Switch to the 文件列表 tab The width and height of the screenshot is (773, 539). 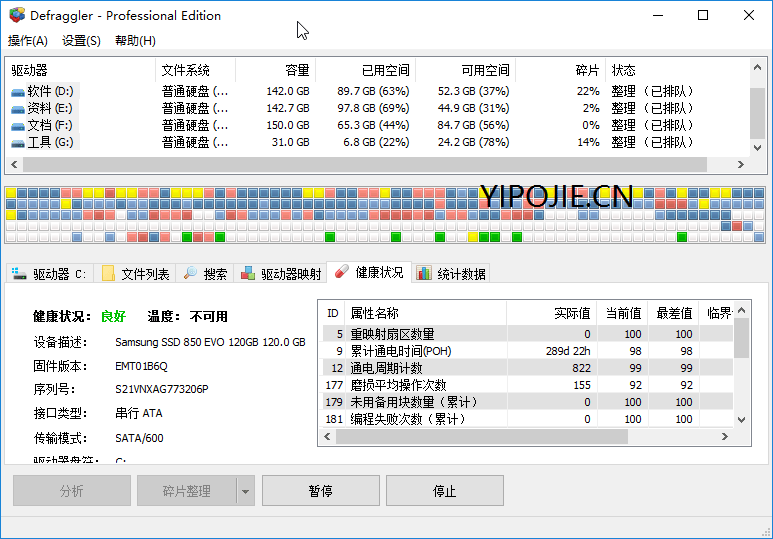click(135, 274)
